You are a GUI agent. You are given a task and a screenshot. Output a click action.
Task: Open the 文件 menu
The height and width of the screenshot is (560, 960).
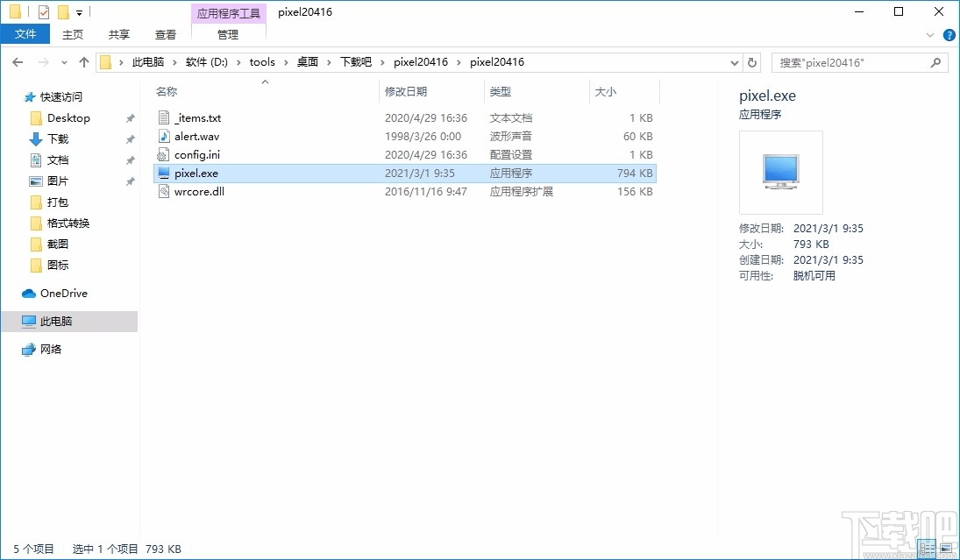[x=25, y=33]
